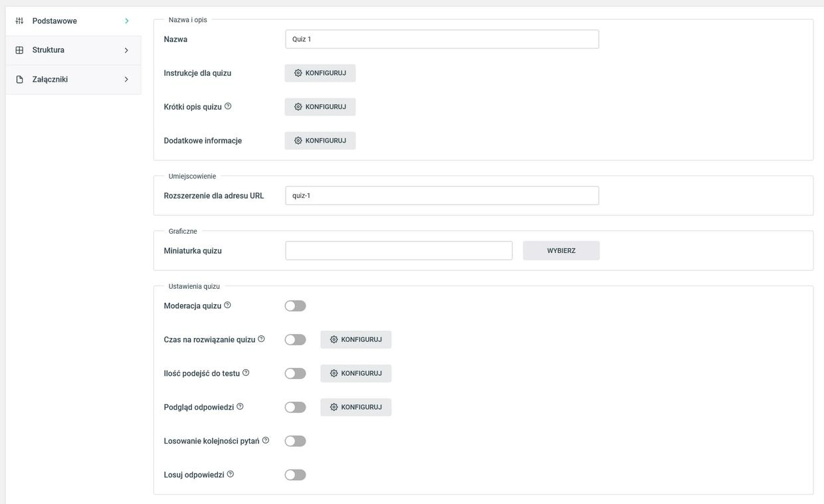This screenshot has width=824, height=504.
Task: Switch on Losuj odpowiedzi toggle
Action: [295, 475]
